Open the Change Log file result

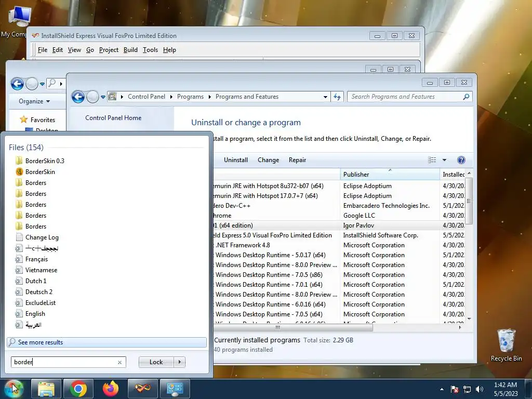(x=37, y=237)
